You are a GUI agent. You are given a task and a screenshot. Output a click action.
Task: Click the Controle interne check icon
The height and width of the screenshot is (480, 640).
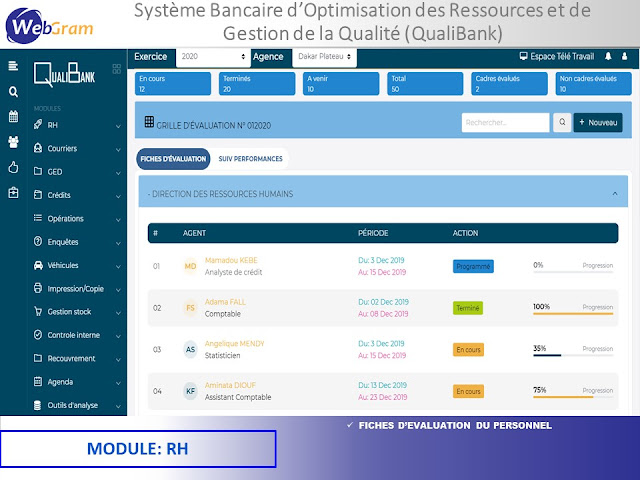pos(38,335)
